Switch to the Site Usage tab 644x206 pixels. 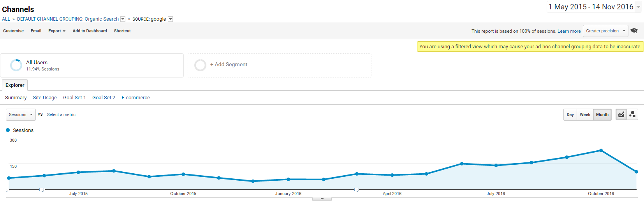pos(45,98)
